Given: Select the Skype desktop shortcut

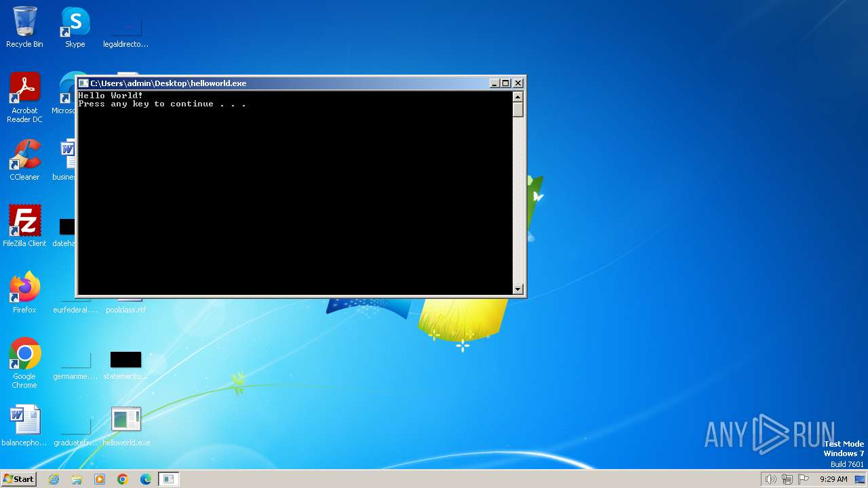Looking at the screenshot, I should click(x=75, y=27).
